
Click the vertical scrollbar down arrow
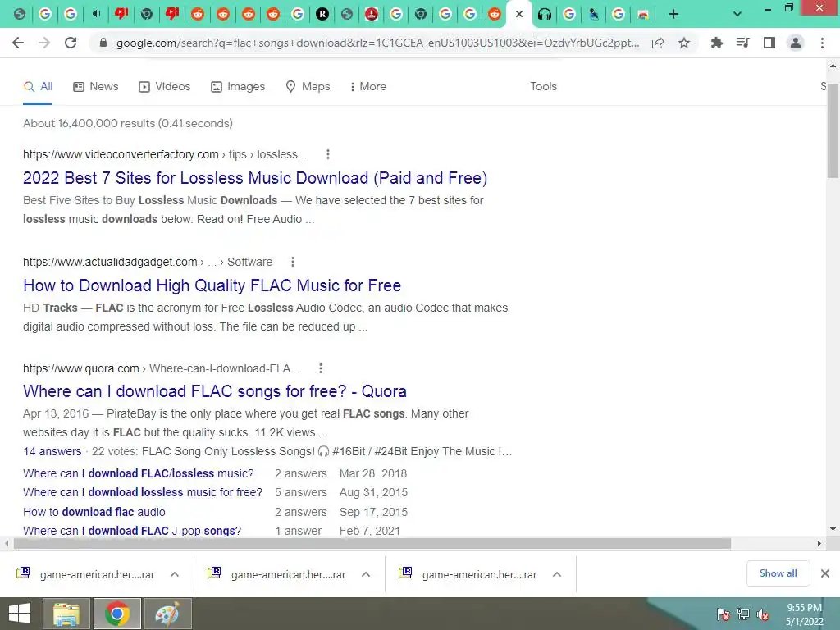[x=833, y=529]
